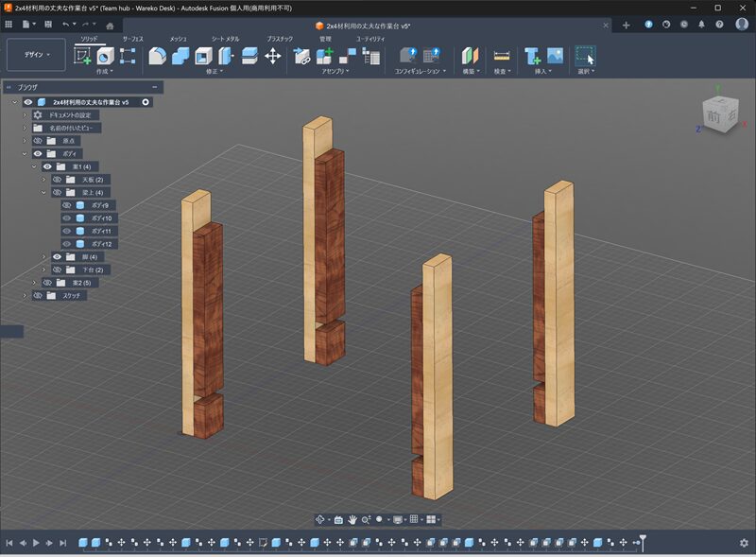
Task: Open the 作成 menu label
Action: 103,71
